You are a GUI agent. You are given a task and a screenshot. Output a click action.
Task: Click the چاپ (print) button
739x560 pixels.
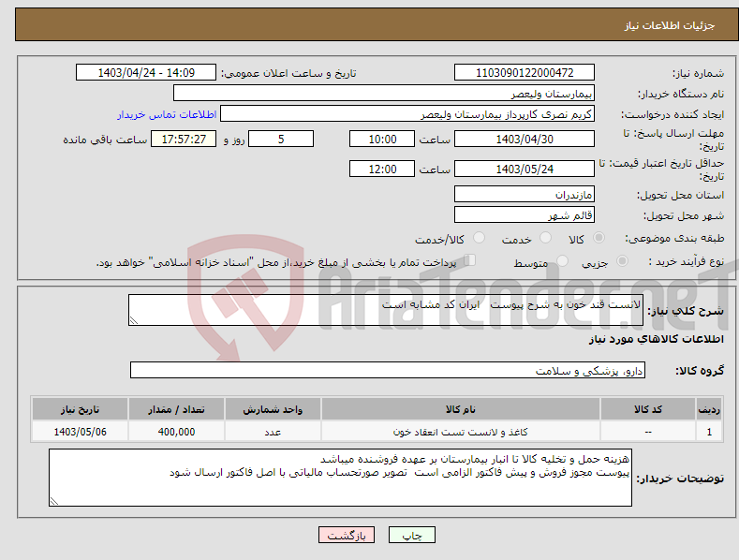[411, 535]
